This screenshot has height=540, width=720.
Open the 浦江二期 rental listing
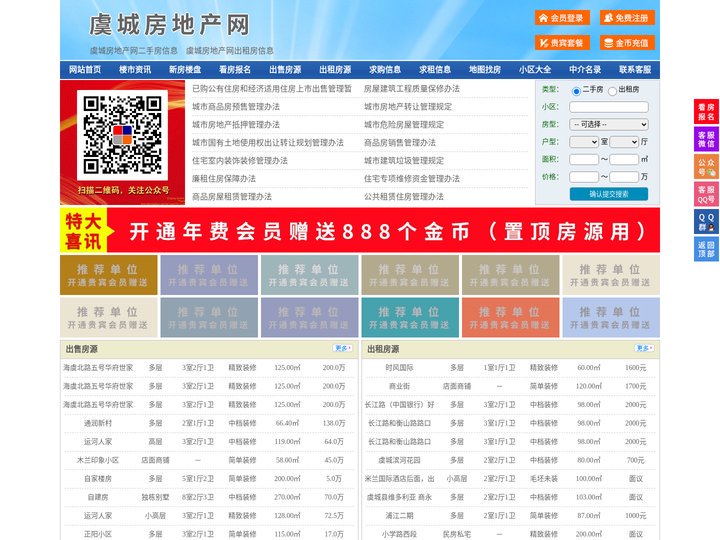(399, 516)
